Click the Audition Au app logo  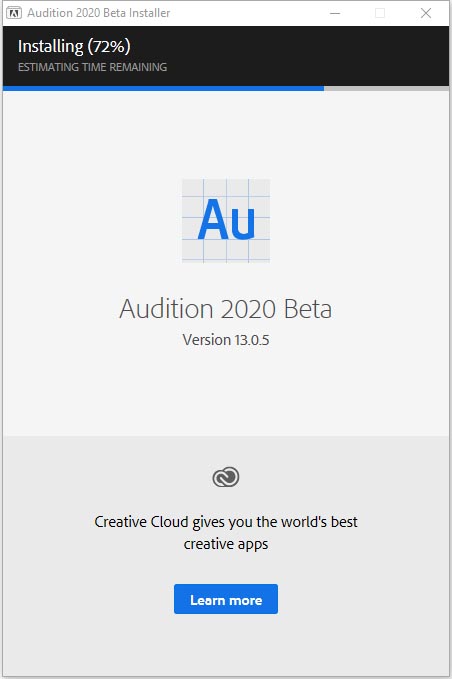(226, 220)
